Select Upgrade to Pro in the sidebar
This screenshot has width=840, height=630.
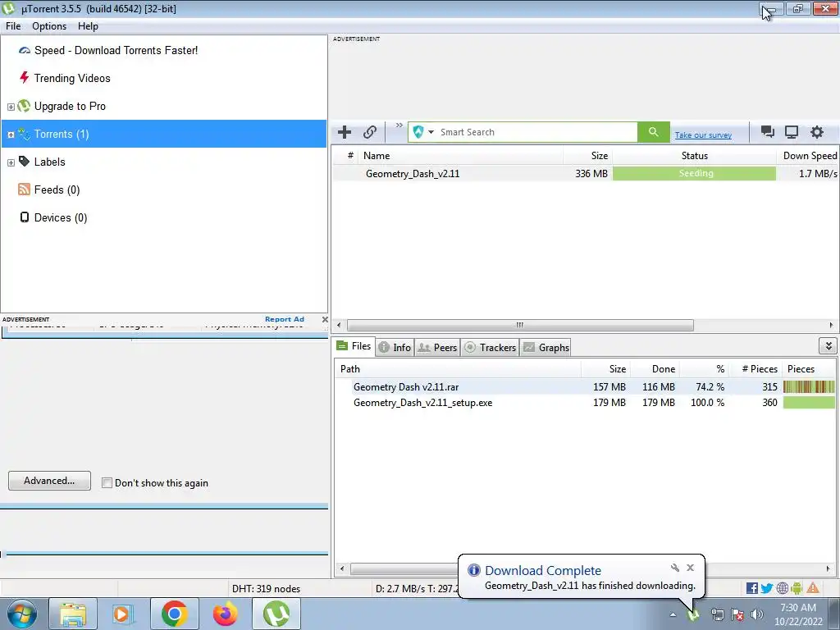[70, 106]
